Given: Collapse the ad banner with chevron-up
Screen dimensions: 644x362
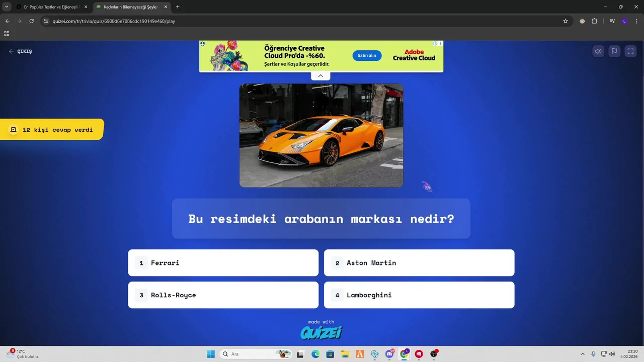Looking at the screenshot, I should 320,76.
